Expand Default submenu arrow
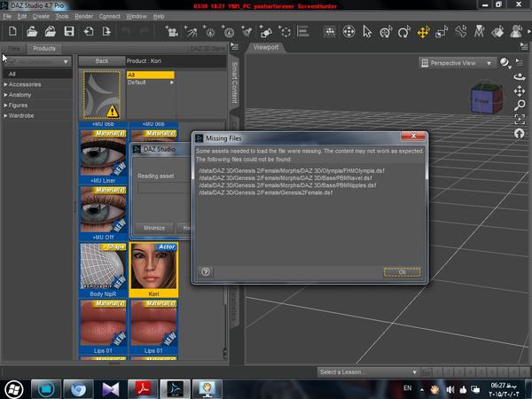 [172, 82]
